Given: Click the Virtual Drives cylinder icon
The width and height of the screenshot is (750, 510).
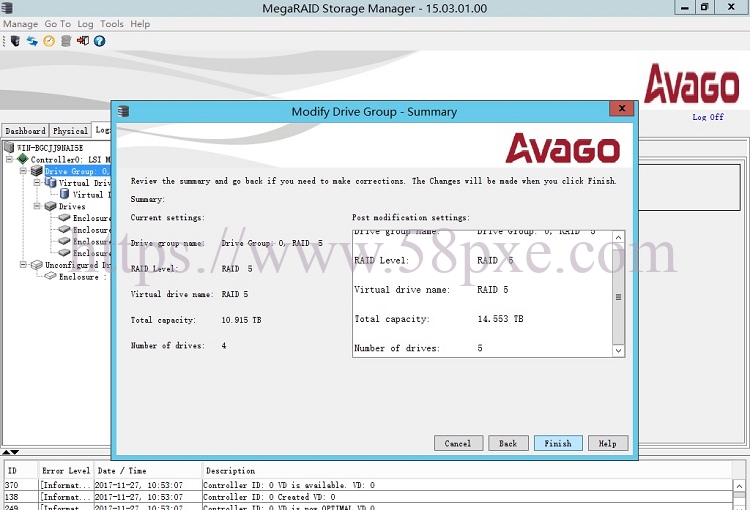Looking at the screenshot, I should (51, 182).
